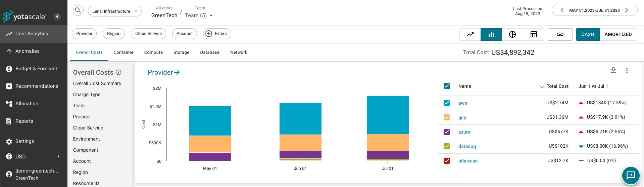Switch to the Container tab
This screenshot has height=187, width=644.
coord(123,52)
